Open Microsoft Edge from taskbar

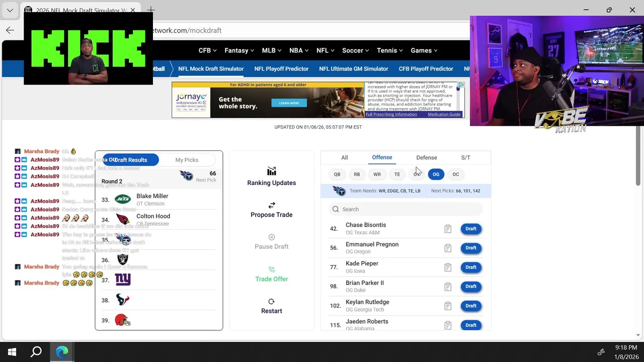point(62,352)
